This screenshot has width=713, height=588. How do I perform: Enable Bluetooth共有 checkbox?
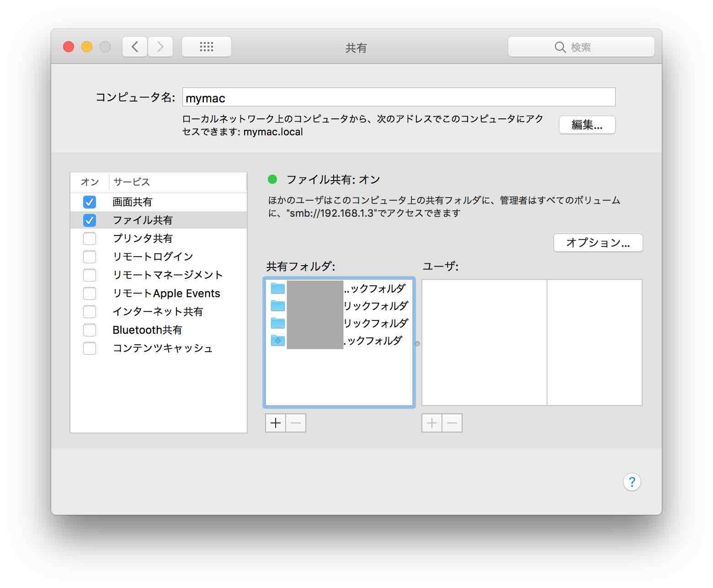tap(90, 330)
